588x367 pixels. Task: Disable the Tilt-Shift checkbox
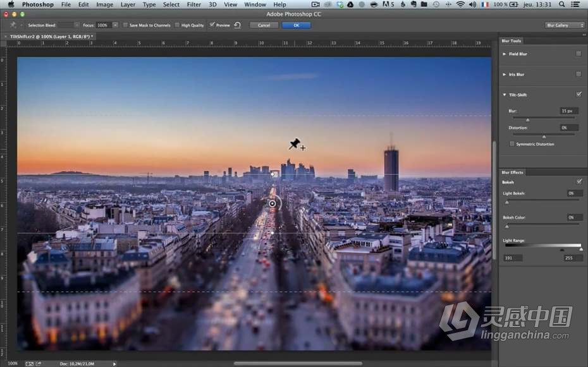click(x=579, y=94)
